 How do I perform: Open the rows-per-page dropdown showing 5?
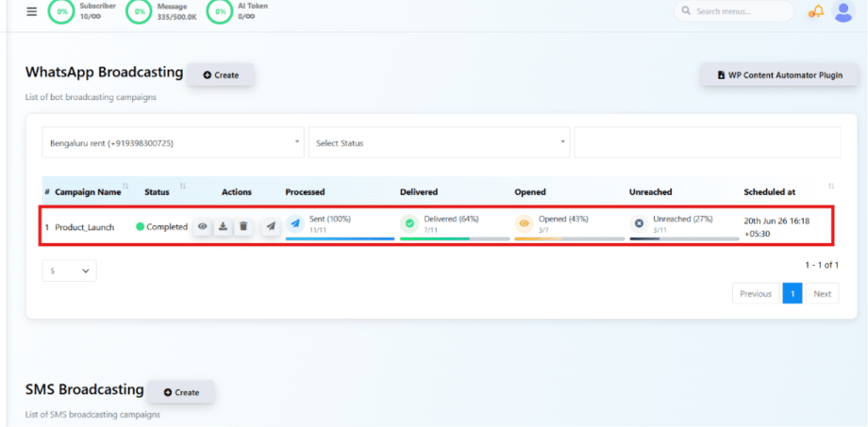[69, 271]
